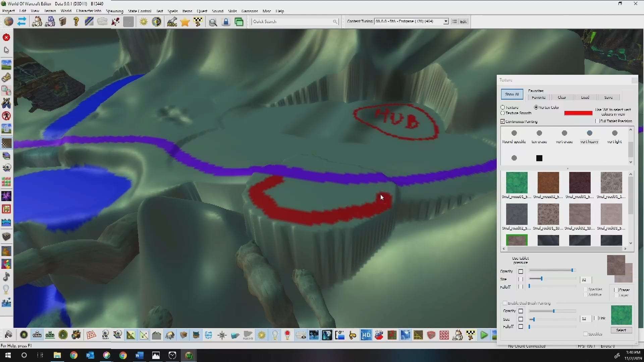
Task: Enable the Full Tablet Precision checkbox
Action: 597,121
